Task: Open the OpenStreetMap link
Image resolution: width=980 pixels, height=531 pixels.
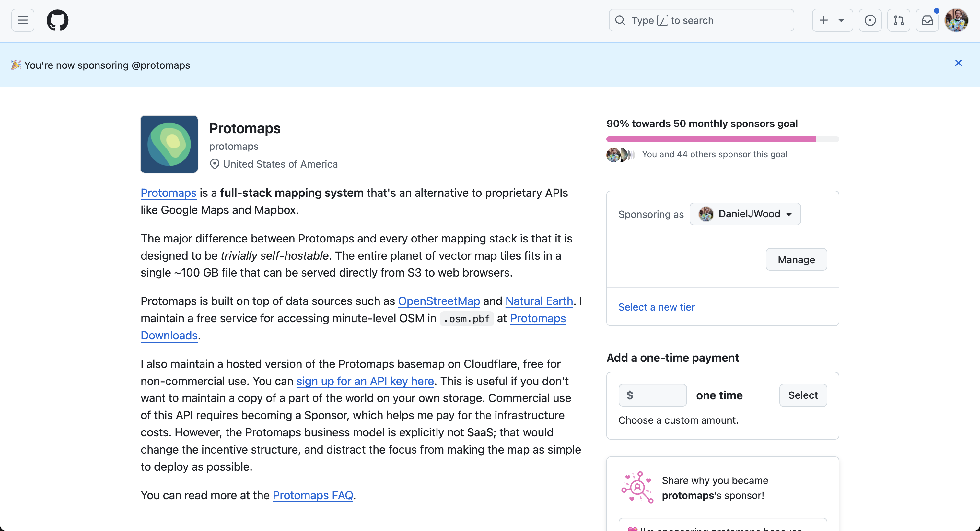Action: (x=439, y=301)
